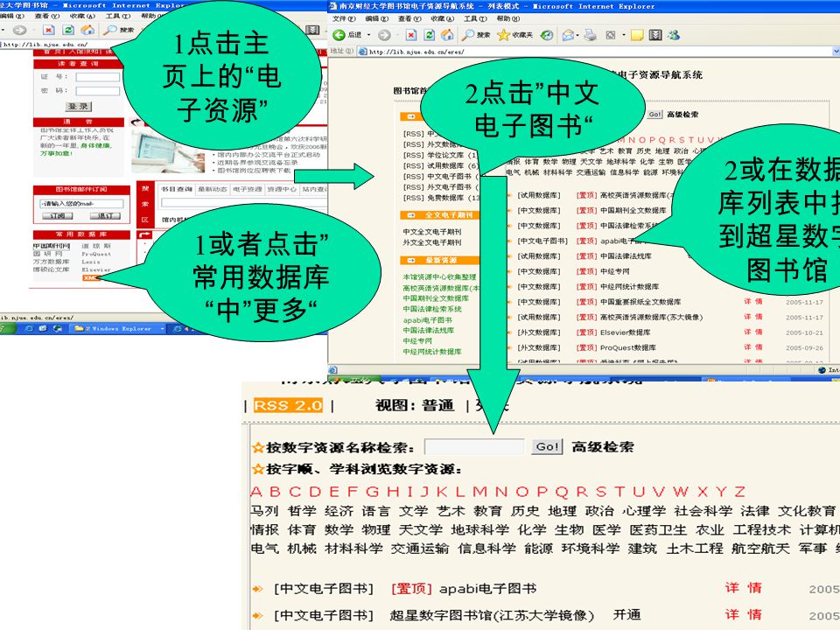Click the 订阅 subscribe button
The image size is (840, 630).
[x=57, y=216]
